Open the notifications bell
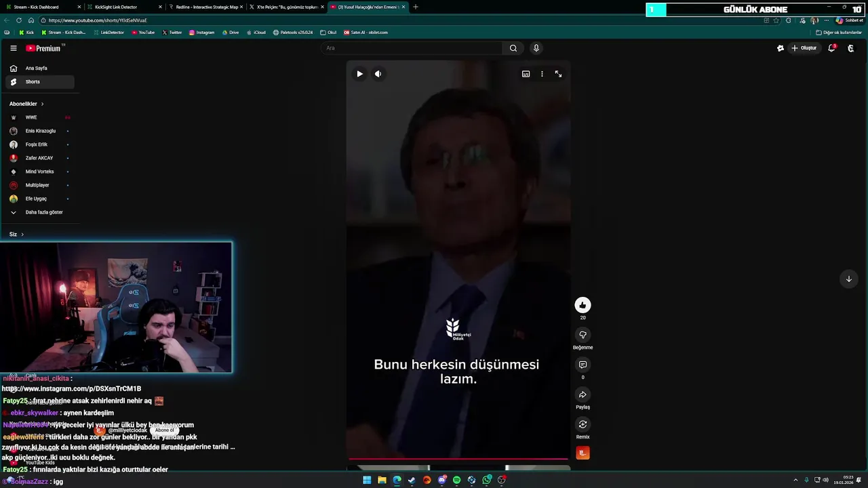Screen dimensions: 868x488 point(831,48)
